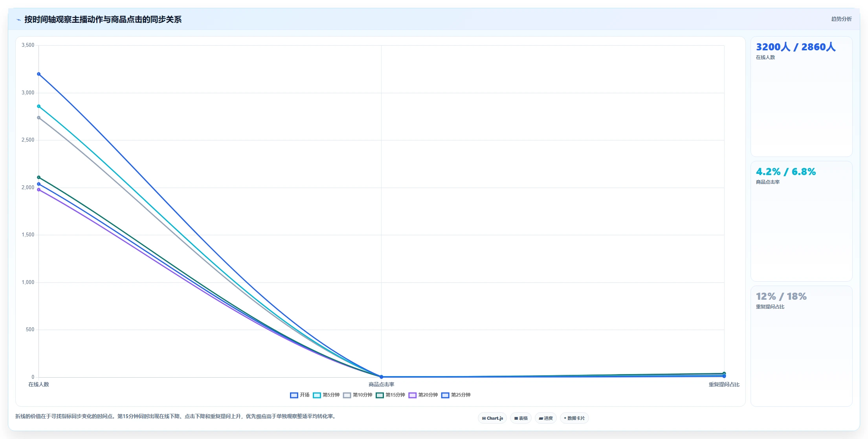This screenshot has width=868, height=439.
Task: Toggle the 开场 legend item
Action: [300, 395]
